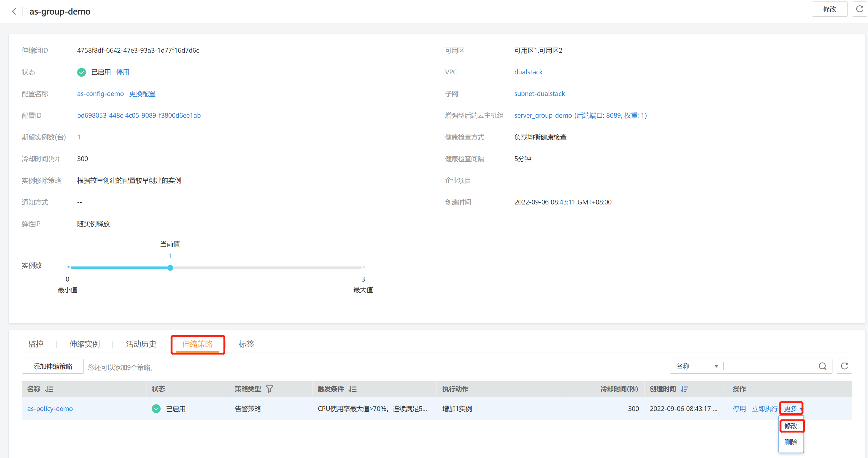This screenshot has width=868, height=458.
Task: Click the instance count slider handle
Action: click(170, 268)
